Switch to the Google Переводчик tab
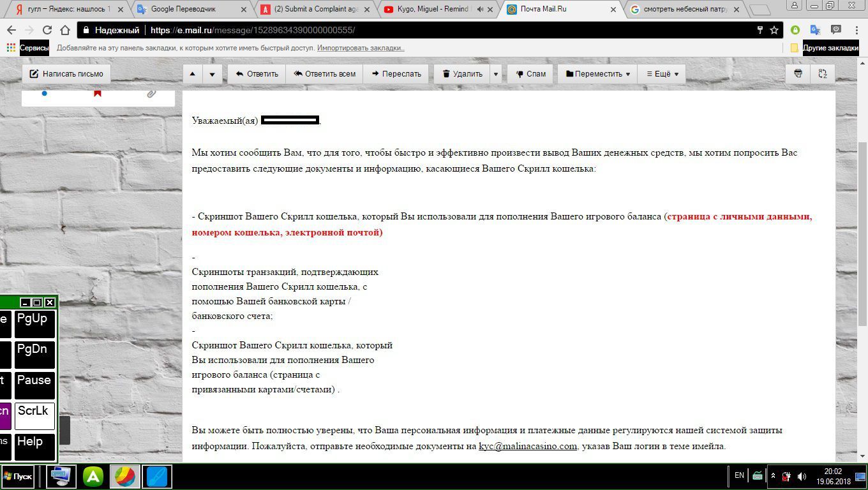The width and height of the screenshot is (868, 490). [x=191, y=10]
